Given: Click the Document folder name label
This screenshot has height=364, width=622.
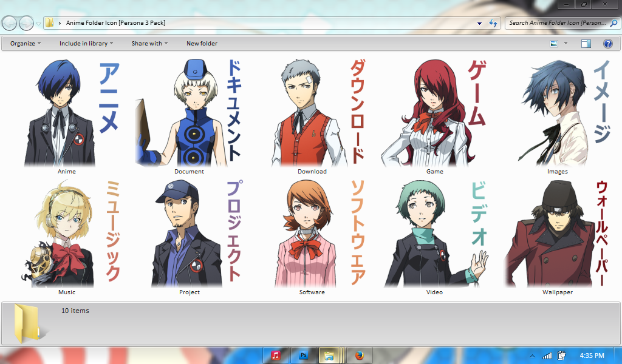Looking at the screenshot, I should (x=190, y=172).
